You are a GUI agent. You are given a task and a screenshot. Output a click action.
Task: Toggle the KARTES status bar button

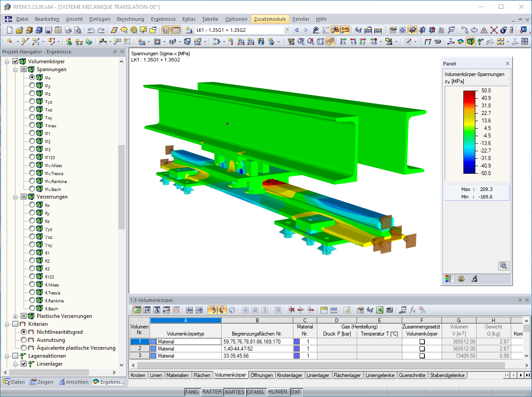[235, 392]
